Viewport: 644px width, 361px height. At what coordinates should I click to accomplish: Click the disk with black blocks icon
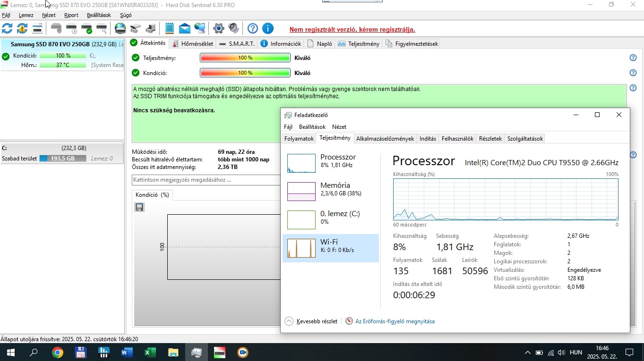(151, 28)
